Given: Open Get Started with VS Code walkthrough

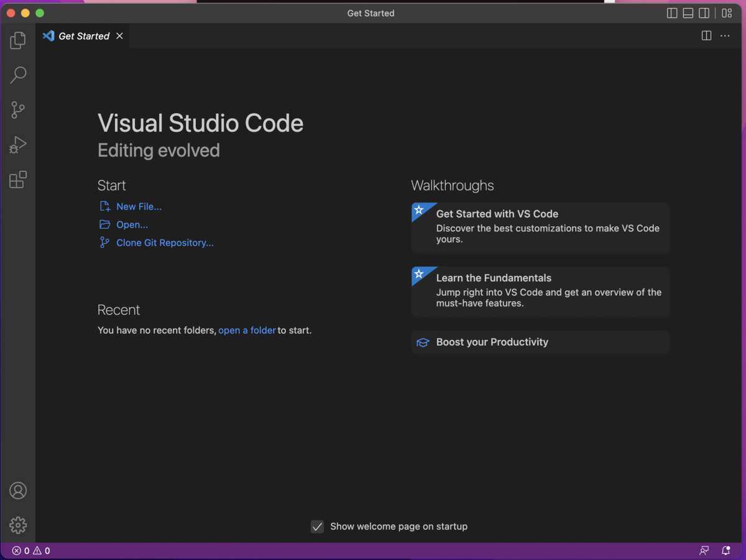Looking at the screenshot, I should (540, 227).
